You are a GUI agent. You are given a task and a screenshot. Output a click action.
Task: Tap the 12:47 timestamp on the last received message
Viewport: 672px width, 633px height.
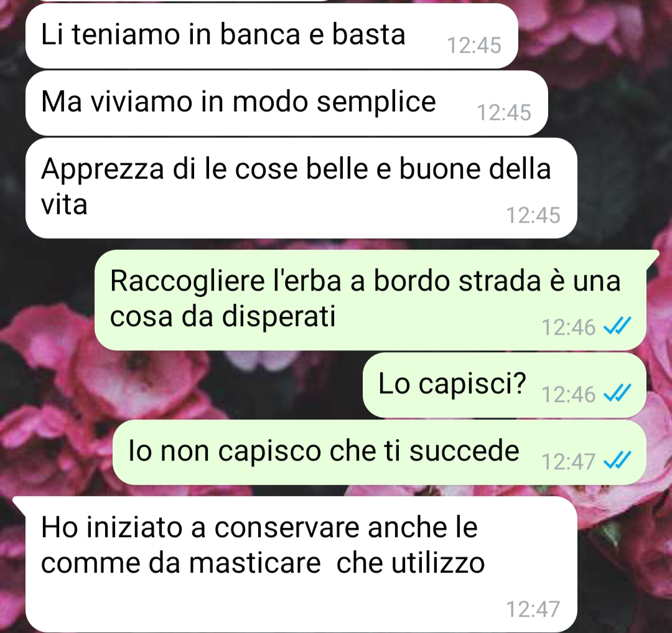click(533, 609)
